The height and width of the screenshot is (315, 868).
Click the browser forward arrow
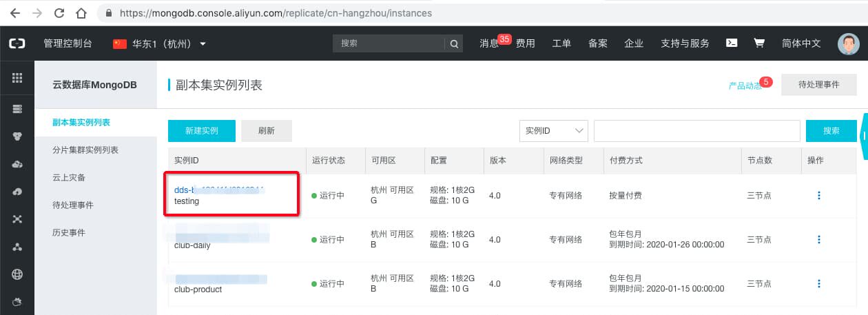(x=37, y=12)
